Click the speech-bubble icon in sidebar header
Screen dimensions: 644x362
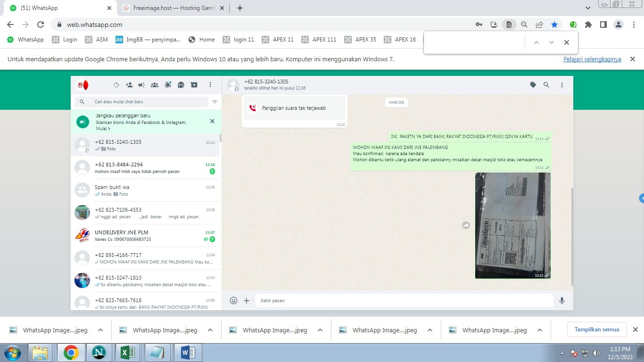click(x=181, y=85)
